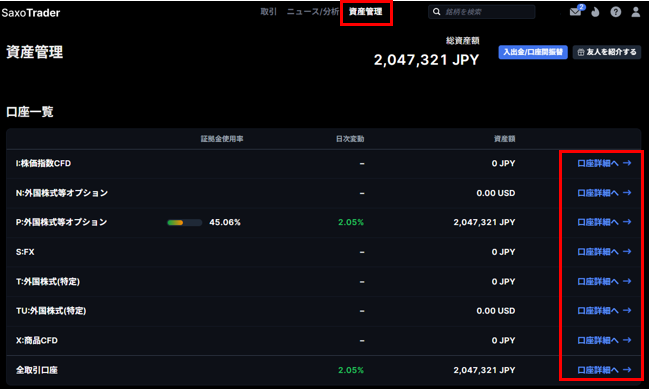Select the N:外国株式等オプション account name
This screenshot has width=649, height=389.
[62, 193]
